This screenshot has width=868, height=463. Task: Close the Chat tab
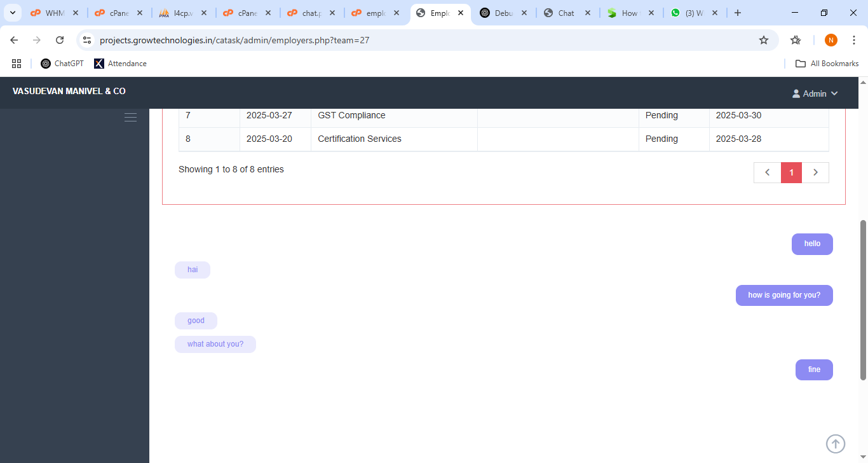(x=588, y=13)
